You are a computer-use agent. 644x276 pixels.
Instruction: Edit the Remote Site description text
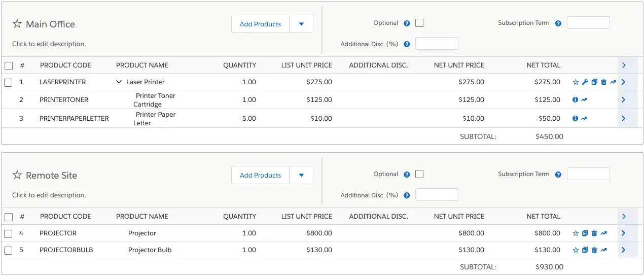tap(49, 195)
